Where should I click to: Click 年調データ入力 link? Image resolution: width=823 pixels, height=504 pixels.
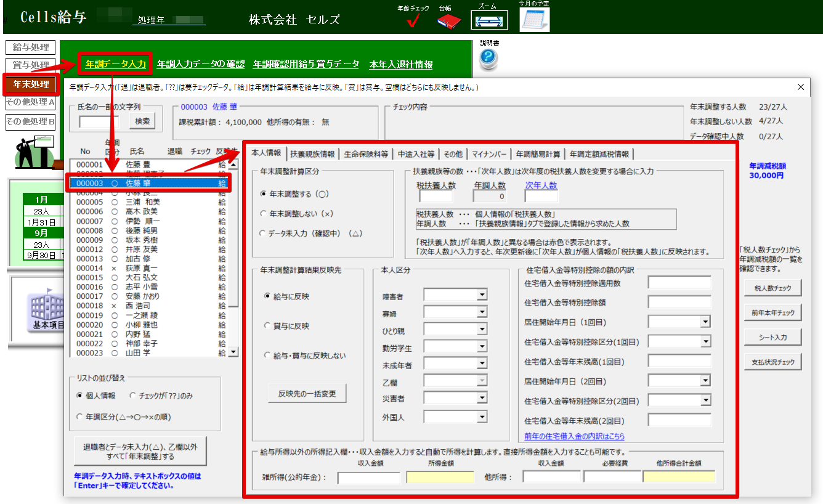116,63
